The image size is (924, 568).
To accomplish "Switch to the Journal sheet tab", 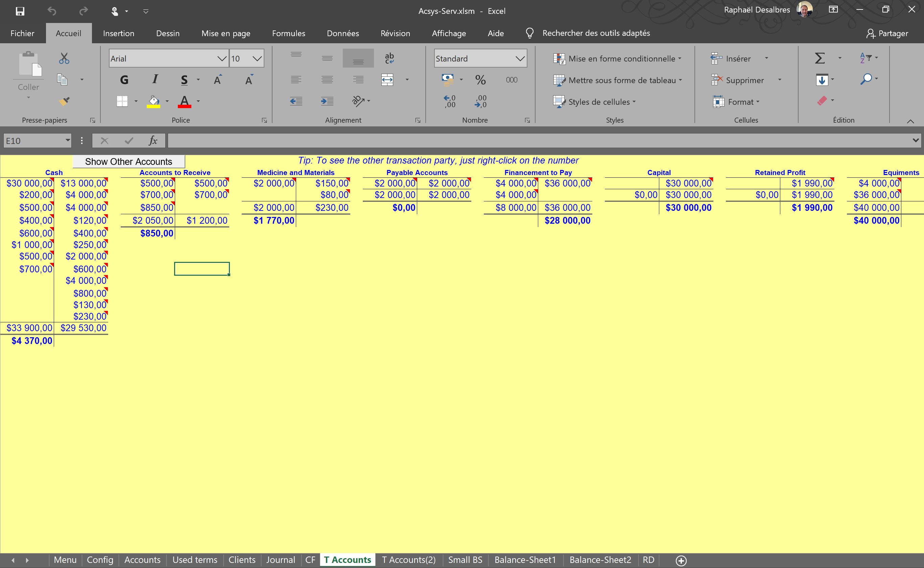I will [x=280, y=560].
